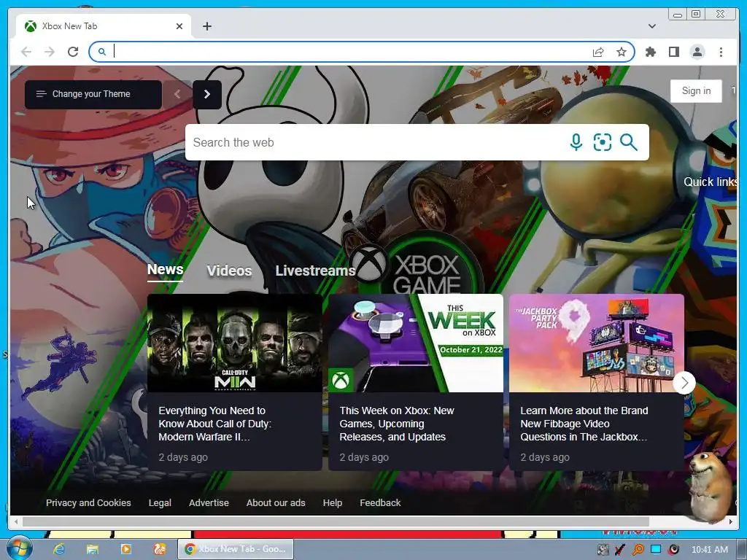Open This Week on Xbox headline
Viewport: 747px width, 560px height.
coord(397,424)
